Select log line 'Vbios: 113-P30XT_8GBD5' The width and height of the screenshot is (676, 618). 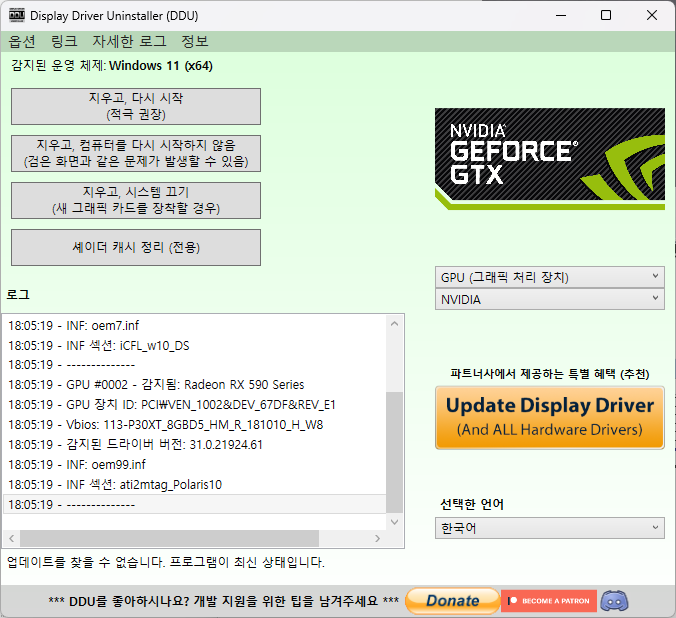point(194,424)
